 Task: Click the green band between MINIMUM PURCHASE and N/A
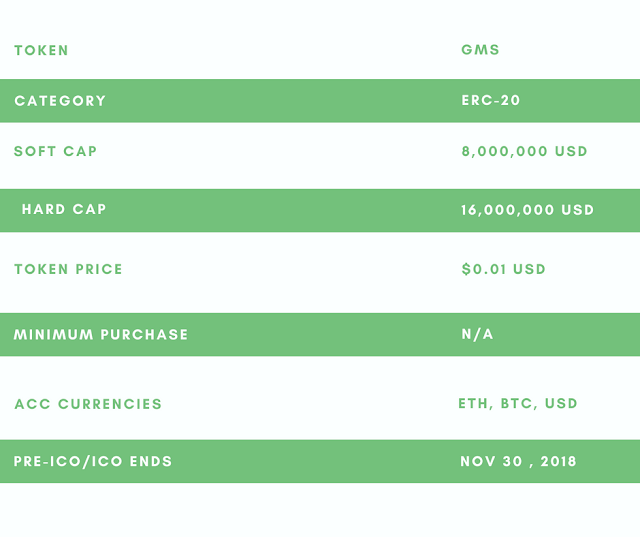point(320,335)
